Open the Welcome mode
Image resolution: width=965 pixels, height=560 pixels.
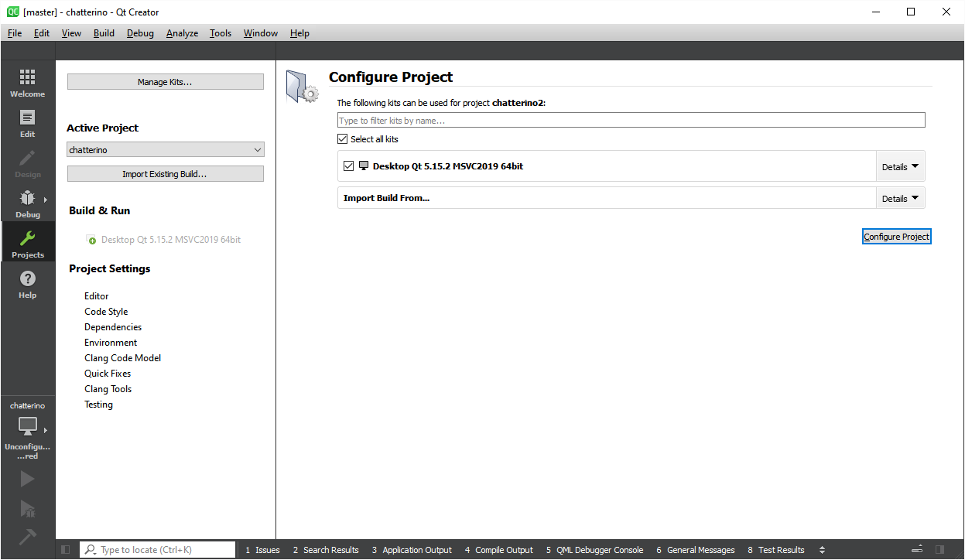27,84
